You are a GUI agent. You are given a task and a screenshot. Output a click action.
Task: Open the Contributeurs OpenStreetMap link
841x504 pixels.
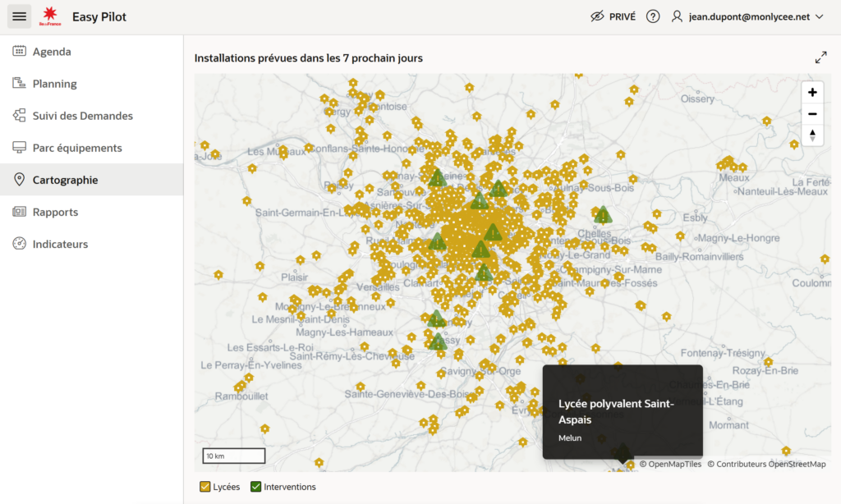coord(766,465)
